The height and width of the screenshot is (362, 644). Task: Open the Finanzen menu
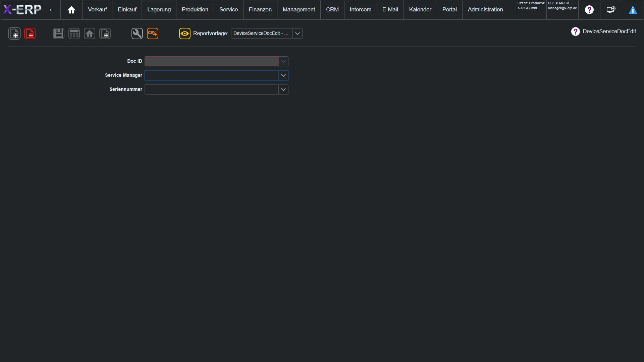(260, 10)
